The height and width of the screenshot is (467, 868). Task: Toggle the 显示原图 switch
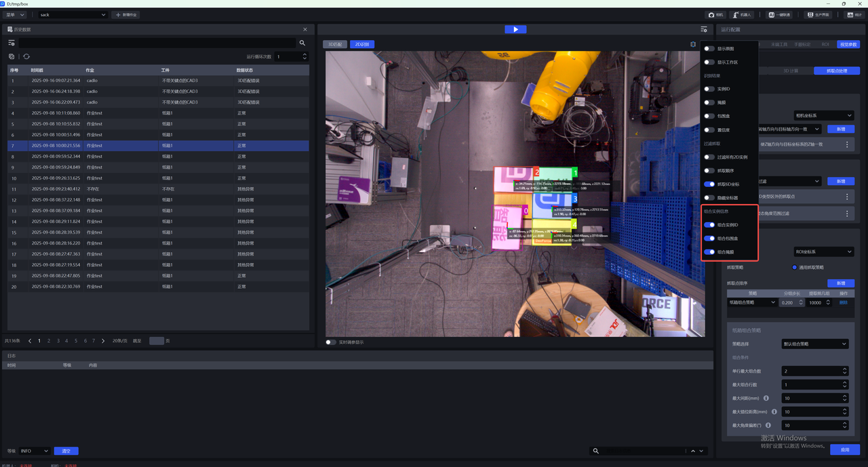(x=709, y=49)
